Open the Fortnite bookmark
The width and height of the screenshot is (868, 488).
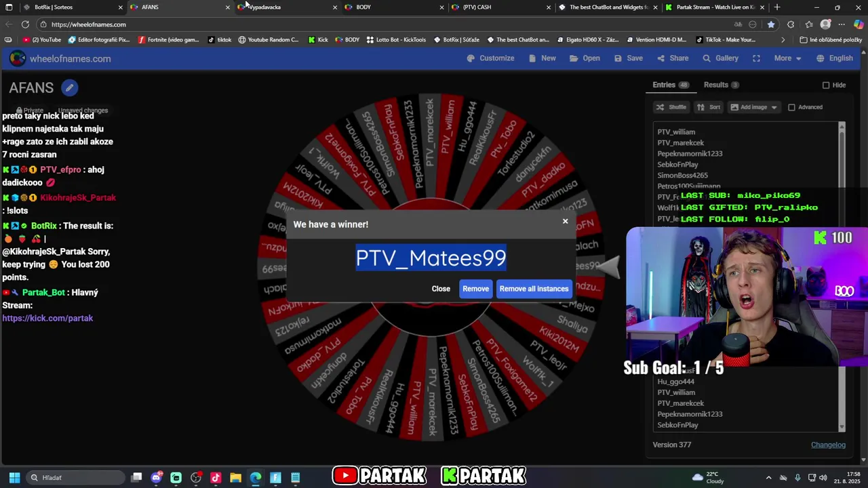pos(168,40)
